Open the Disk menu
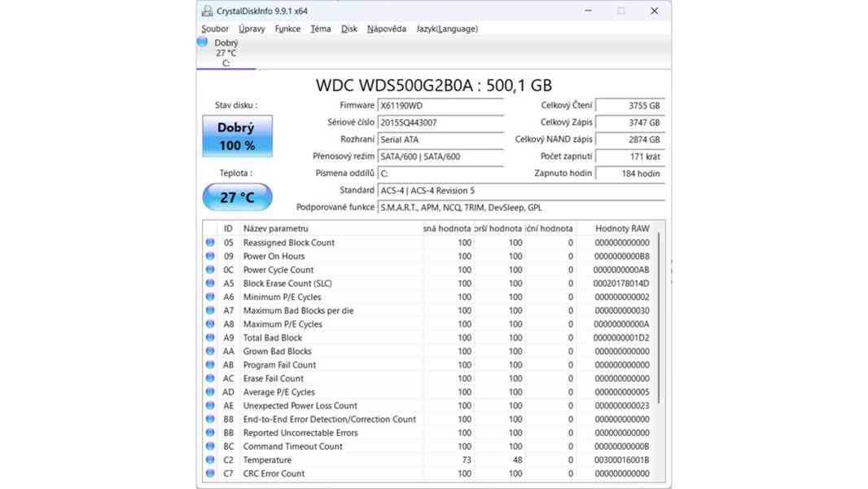The height and width of the screenshot is (489, 868). tap(349, 29)
